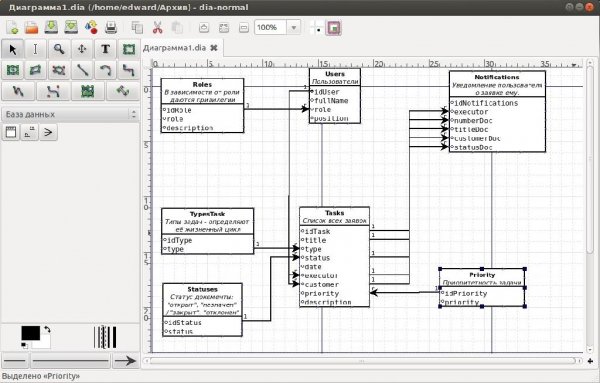
Task: Click the zoom in toolbar icon
Action: [204, 28]
